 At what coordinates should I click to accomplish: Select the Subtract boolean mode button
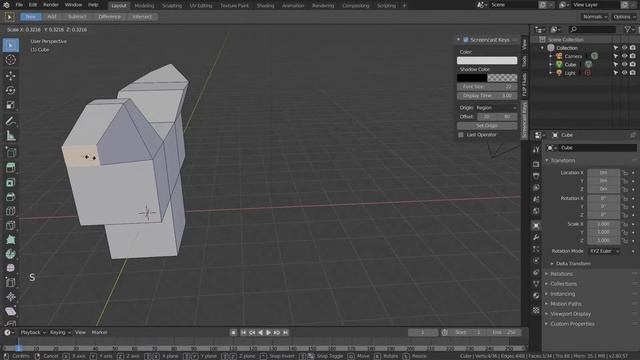[x=77, y=17]
